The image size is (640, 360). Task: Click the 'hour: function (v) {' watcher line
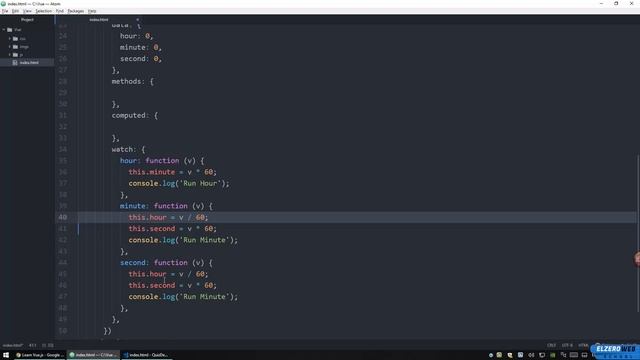pos(162,161)
